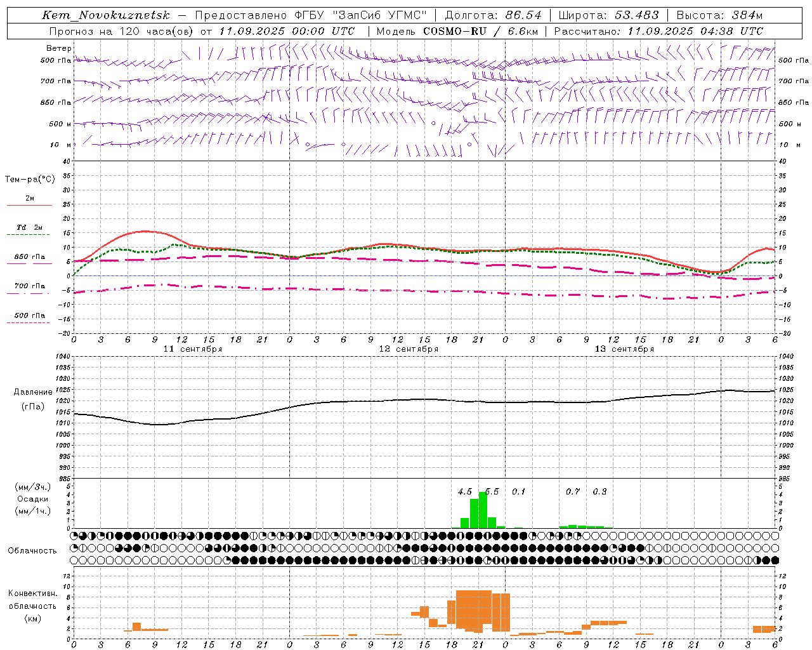Select the Тем-ра(°C) axis title
This screenshot has height=650, width=812.
[x=30, y=180]
